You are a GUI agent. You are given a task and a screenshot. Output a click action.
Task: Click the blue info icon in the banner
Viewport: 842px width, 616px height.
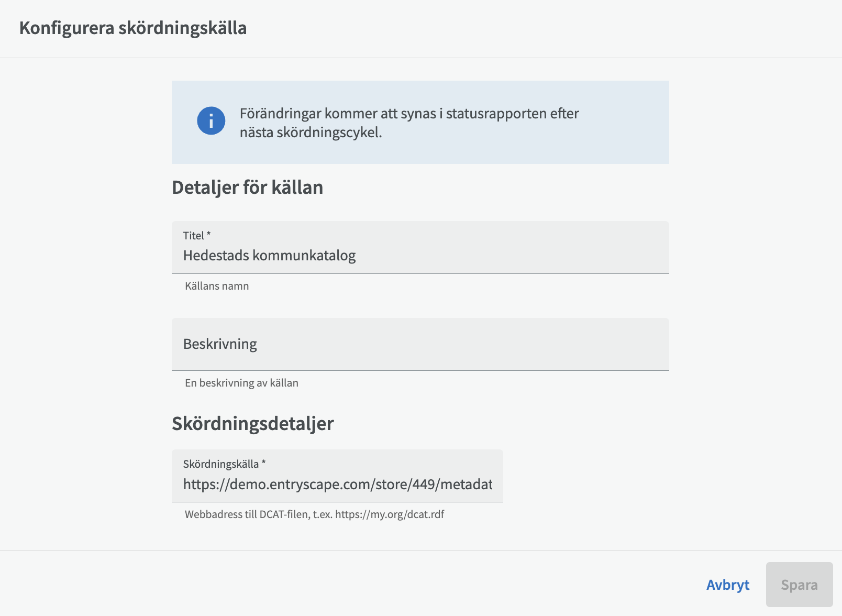(211, 121)
